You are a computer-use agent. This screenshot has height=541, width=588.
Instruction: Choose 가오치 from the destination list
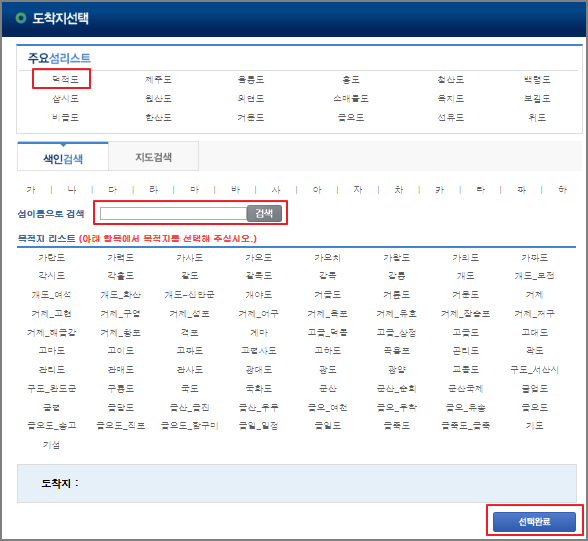coord(327,258)
